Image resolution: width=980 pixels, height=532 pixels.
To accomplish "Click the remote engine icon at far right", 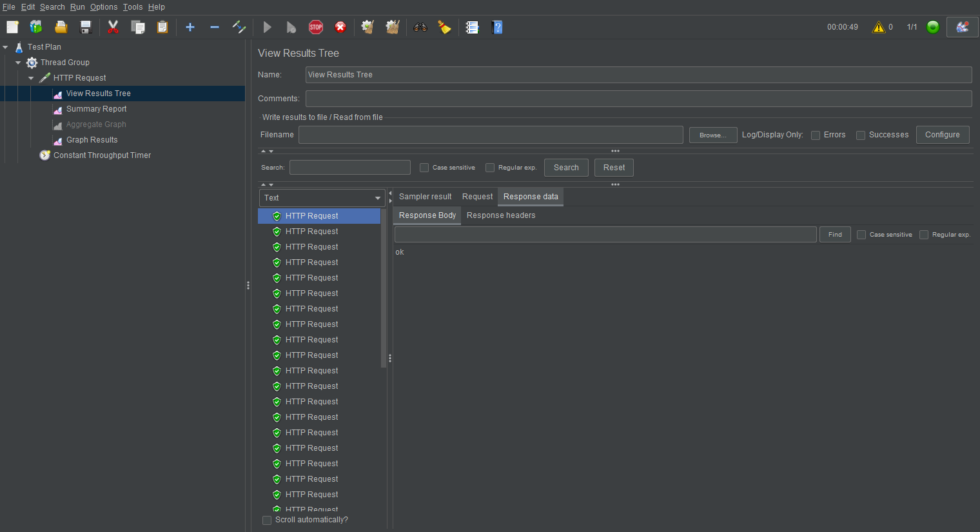I will click(x=963, y=27).
